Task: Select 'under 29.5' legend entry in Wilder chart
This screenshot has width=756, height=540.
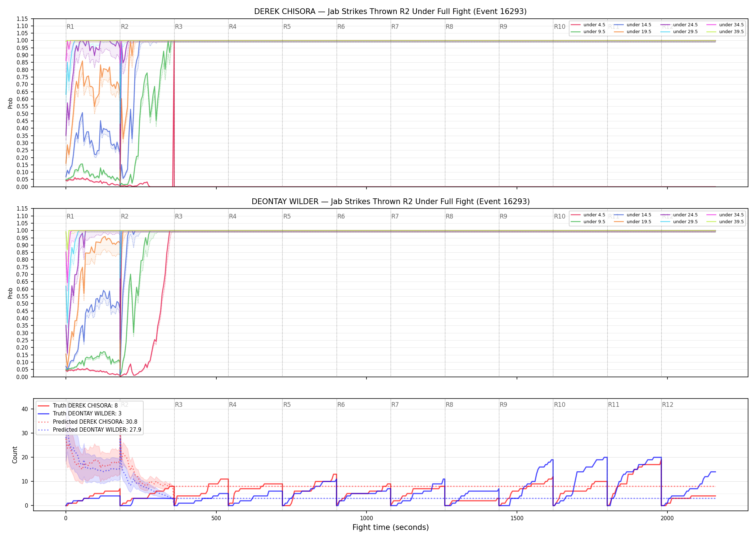Action: tap(679, 222)
